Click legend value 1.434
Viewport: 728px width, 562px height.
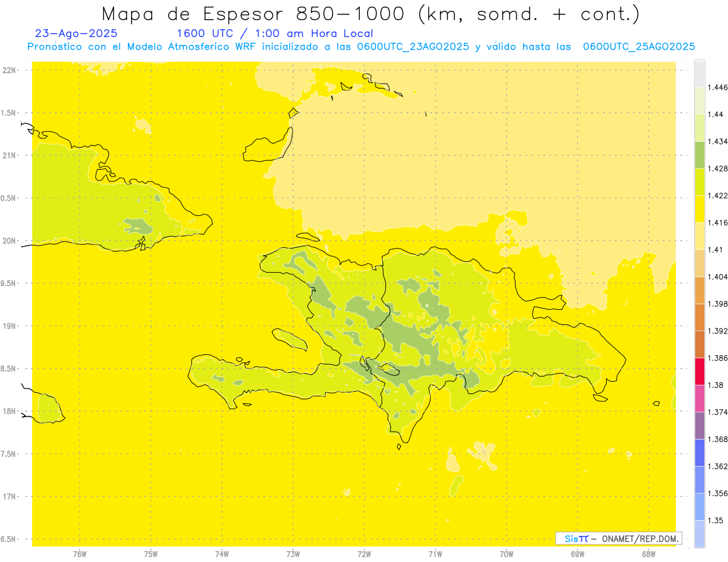click(x=718, y=142)
